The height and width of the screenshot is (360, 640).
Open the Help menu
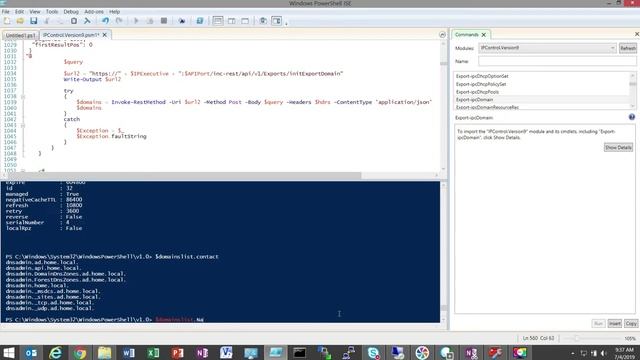[114, 11]
